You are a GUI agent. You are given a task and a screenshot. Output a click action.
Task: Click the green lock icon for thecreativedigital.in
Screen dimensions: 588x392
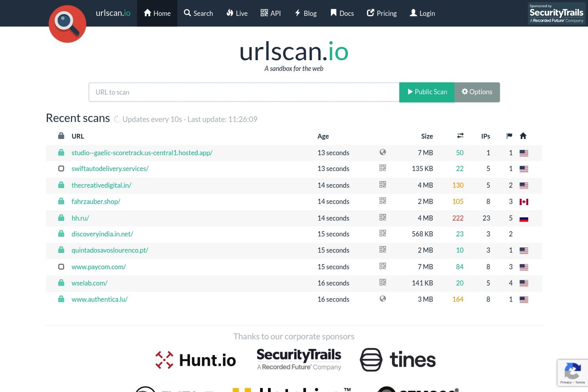tap(61, 185)
